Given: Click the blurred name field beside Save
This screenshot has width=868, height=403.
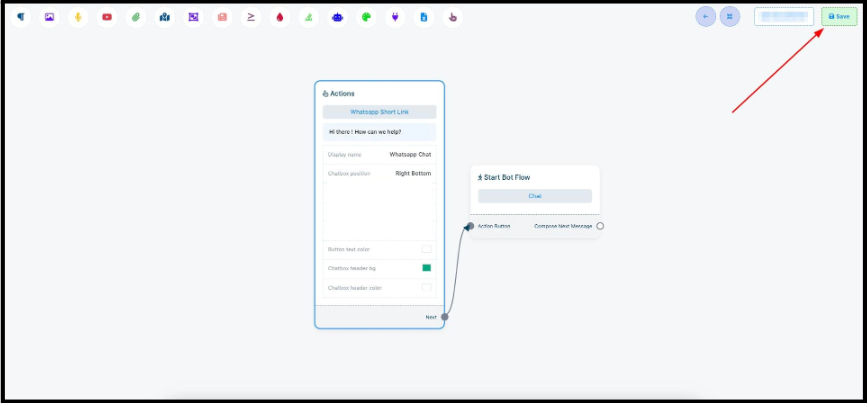Looking at the screenshot, I should (784, 16).
